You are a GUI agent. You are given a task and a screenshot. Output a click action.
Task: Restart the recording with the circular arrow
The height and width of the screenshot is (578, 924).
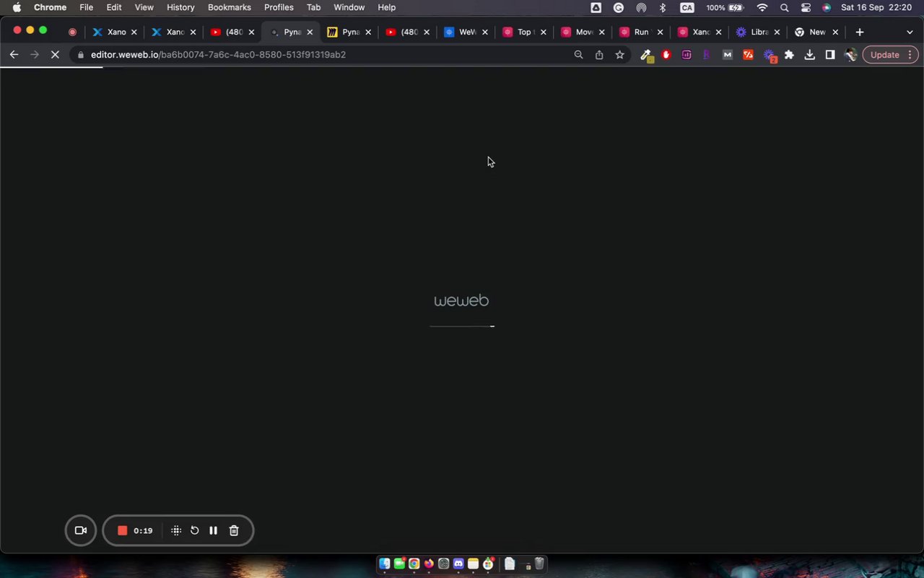pyautogui.click(x=195, y=530)
